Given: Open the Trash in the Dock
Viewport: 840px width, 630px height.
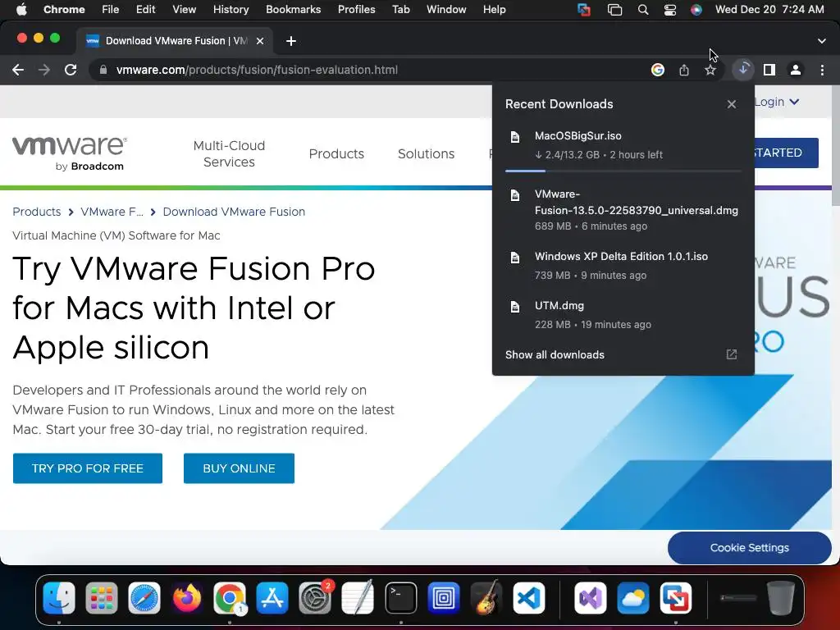Looking at the screenshot, I should point(781,598).
